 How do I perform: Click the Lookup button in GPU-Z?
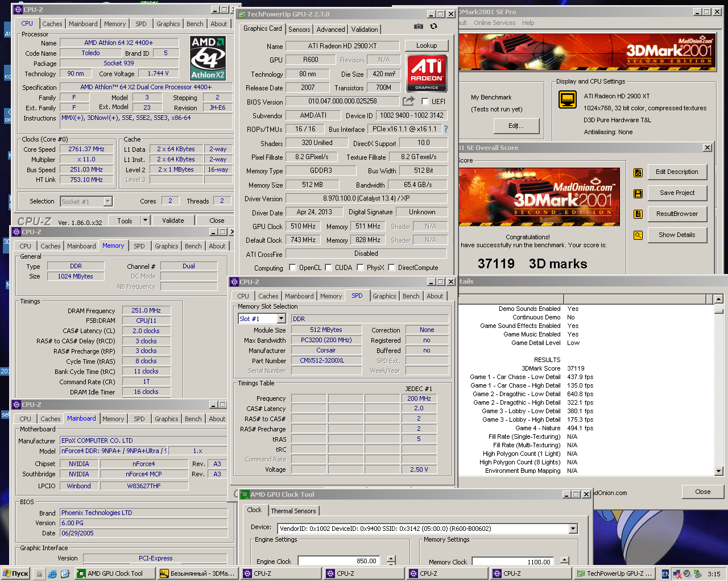coord(427,45)
